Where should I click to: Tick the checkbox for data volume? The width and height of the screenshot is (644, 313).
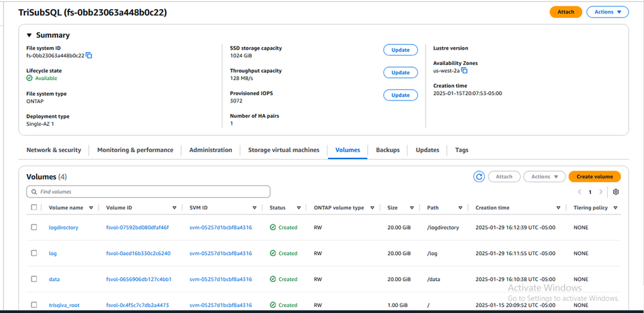pos(34,279)
